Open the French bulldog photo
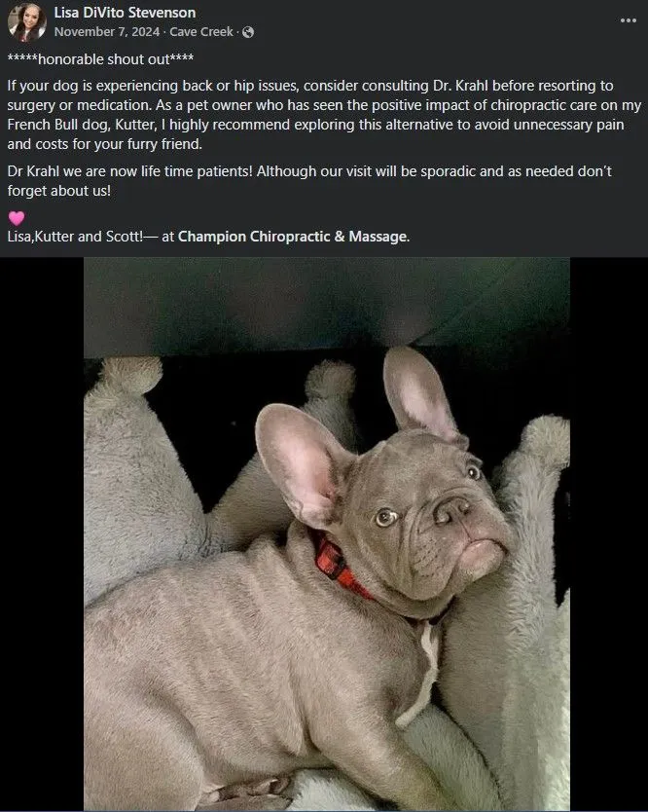Viewport: 648px width, 812px height. (327, 534)
